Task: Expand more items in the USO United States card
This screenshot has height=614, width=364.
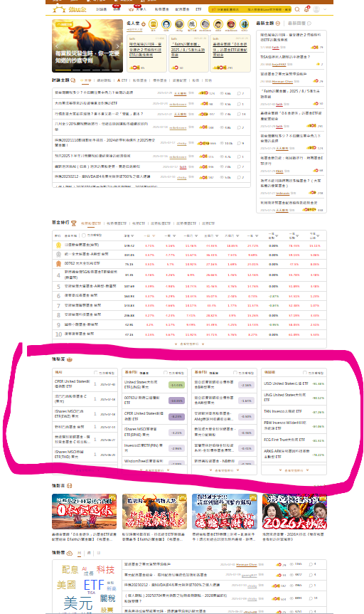Action: click(294, 470)
